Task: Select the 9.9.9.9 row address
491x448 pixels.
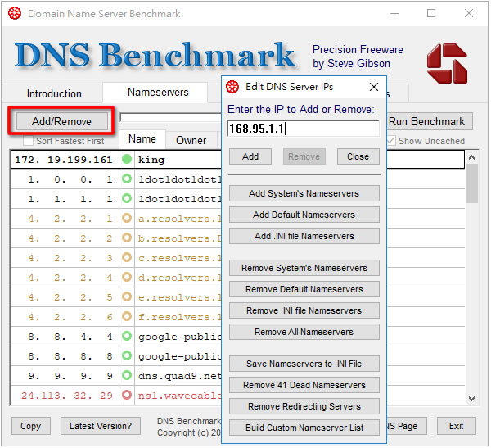Action: click(70, 376)
